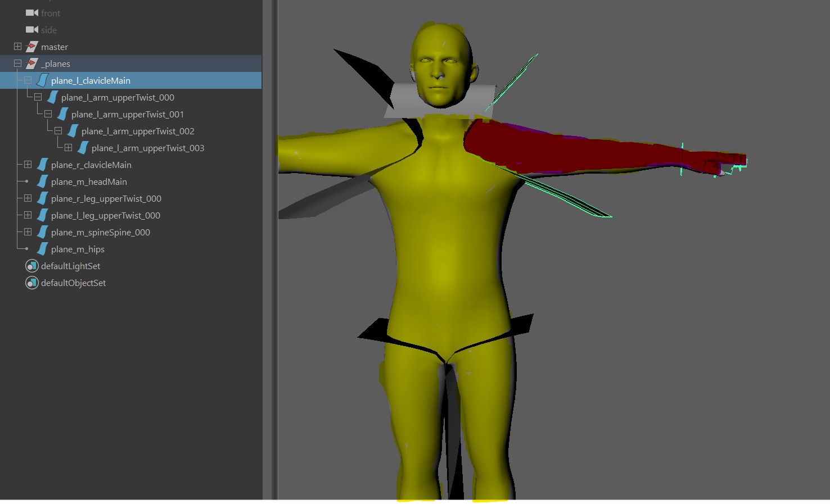The image size is (830, 504).
Task: Collapse the _planes group
Action: [x=17, y=63]
